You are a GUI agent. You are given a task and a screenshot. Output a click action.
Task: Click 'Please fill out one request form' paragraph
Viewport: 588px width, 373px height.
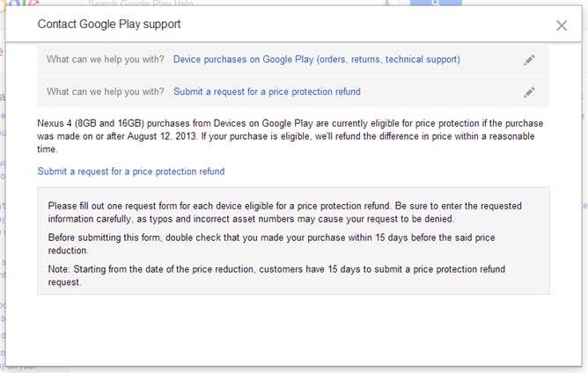click(284, 212)
